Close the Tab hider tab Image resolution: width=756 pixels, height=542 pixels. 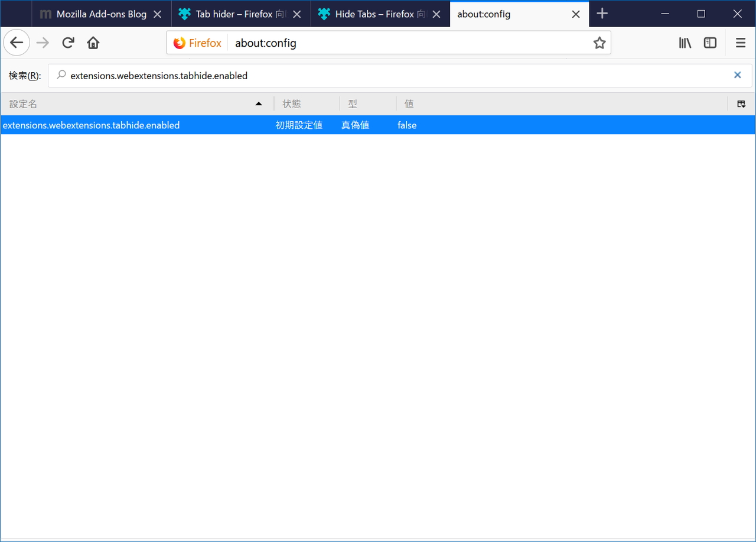point(296,13)
